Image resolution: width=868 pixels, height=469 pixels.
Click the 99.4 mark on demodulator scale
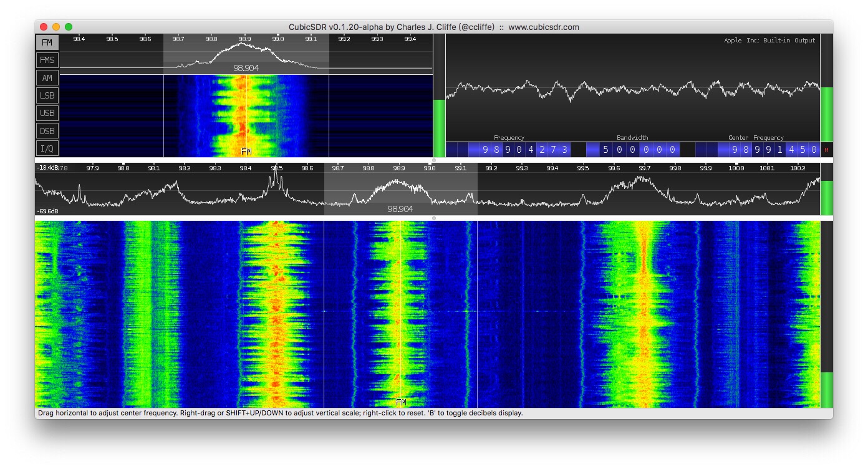410,39
